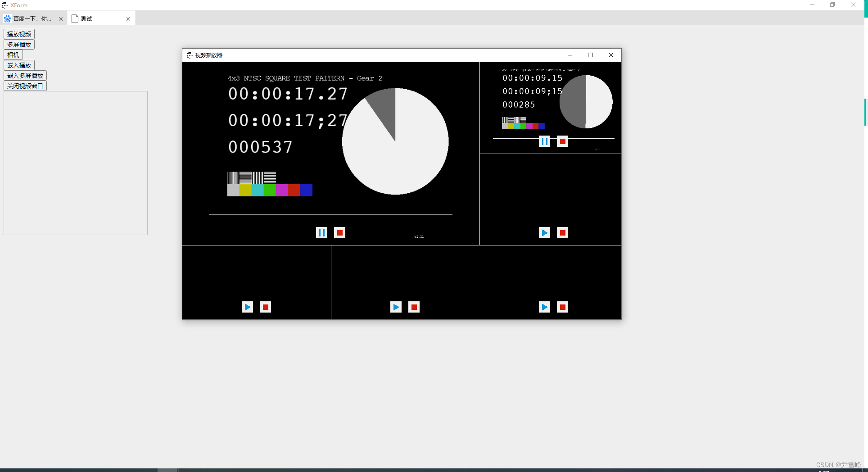Click the 关闭视频窗口 button

[x=25, y=86]
